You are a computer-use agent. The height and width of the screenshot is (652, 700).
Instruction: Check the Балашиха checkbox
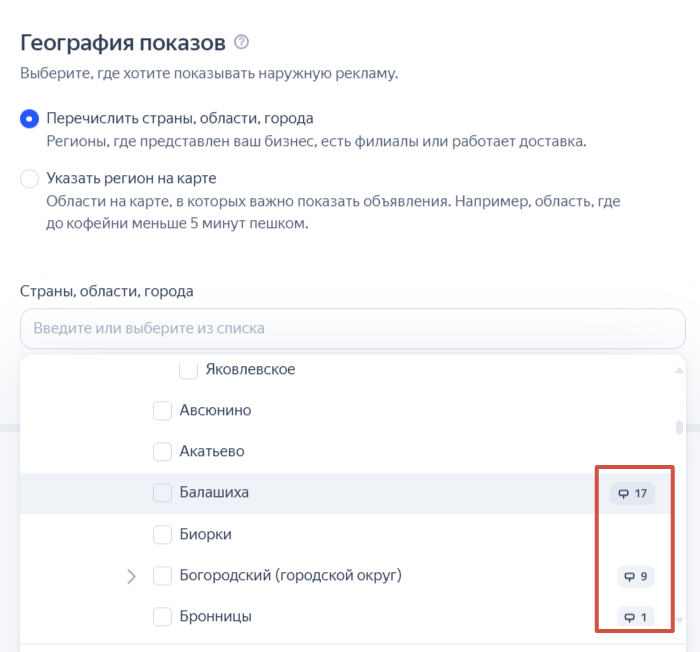click(x=162, y=493)
